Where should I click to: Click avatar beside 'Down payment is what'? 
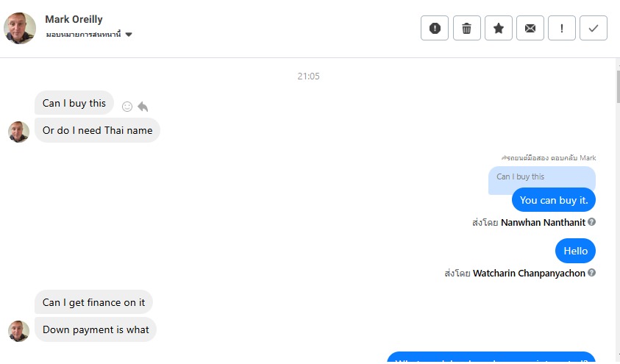pos(18,331)
